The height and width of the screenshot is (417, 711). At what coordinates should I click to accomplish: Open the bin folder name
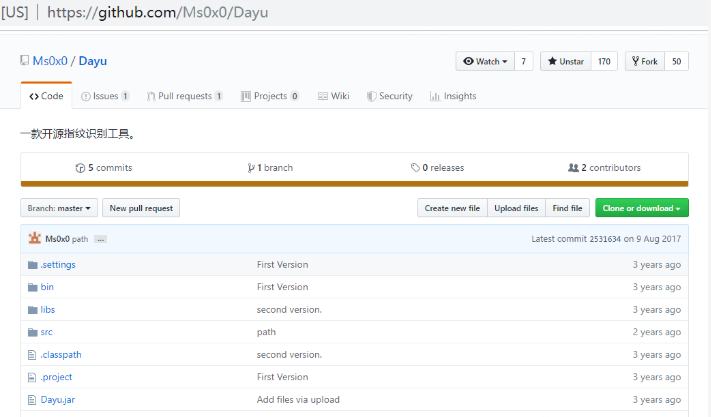(47, 287)
